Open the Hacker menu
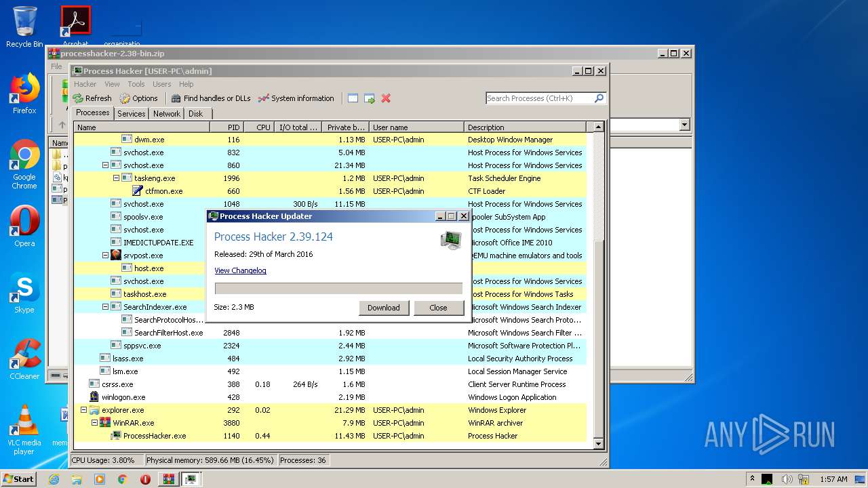Screen dimensions: 868x488 [85, 84]
